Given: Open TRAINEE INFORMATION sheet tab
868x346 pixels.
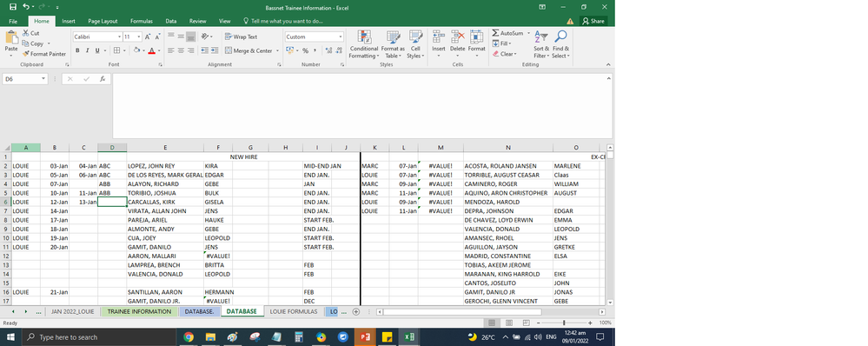Looking at the screenshot, I should pyautogui.click(x=140, y=312).
